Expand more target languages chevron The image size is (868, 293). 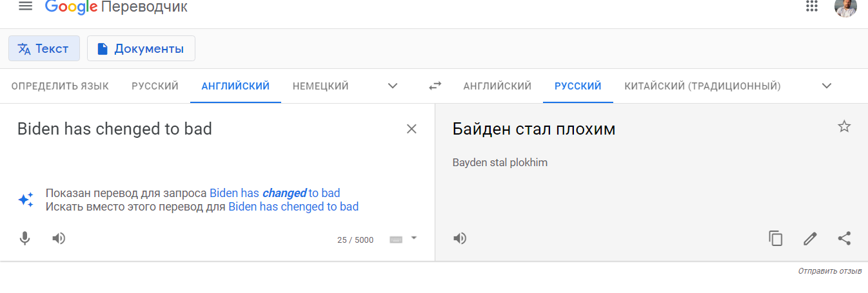(827, 86)
